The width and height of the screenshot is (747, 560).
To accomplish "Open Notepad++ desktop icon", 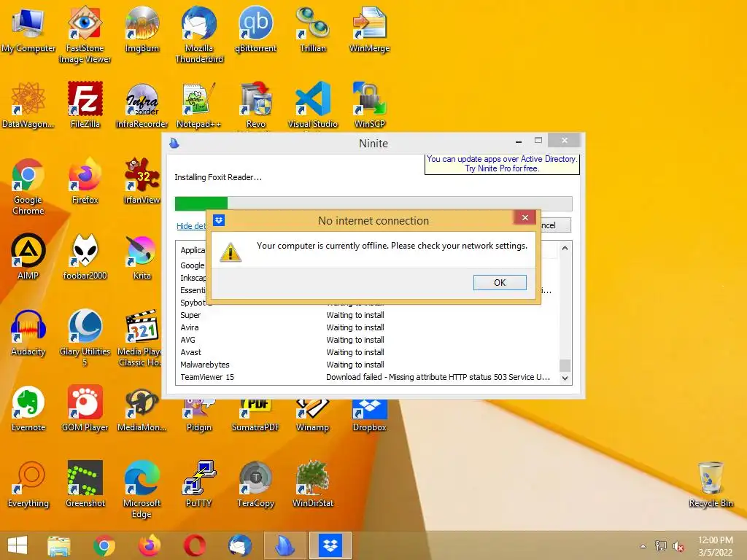I will (x=199, y=106).
